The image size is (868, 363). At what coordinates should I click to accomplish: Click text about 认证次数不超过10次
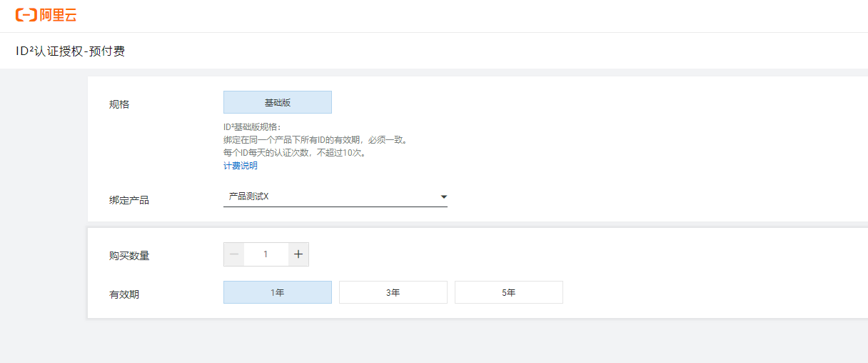tap(295, 153)
